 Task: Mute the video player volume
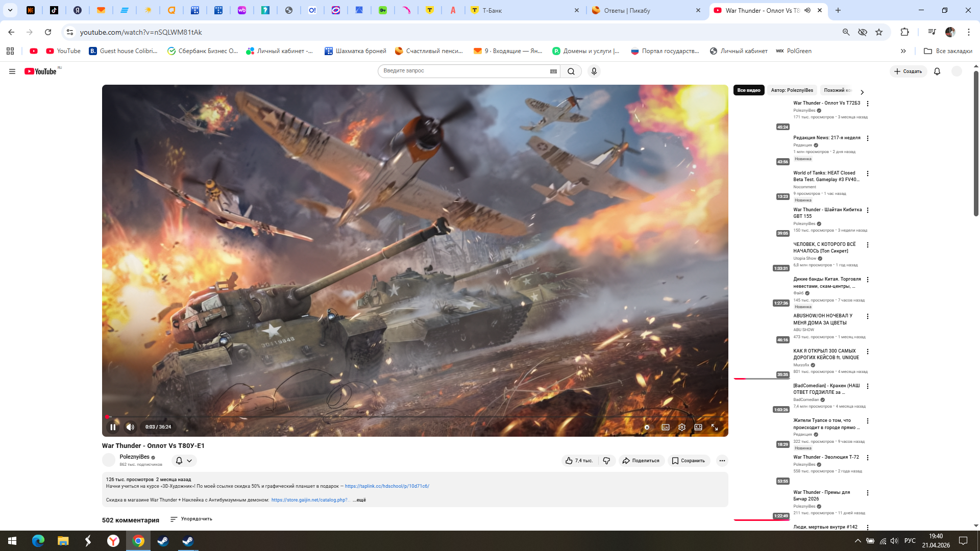[x=130, y=427]
